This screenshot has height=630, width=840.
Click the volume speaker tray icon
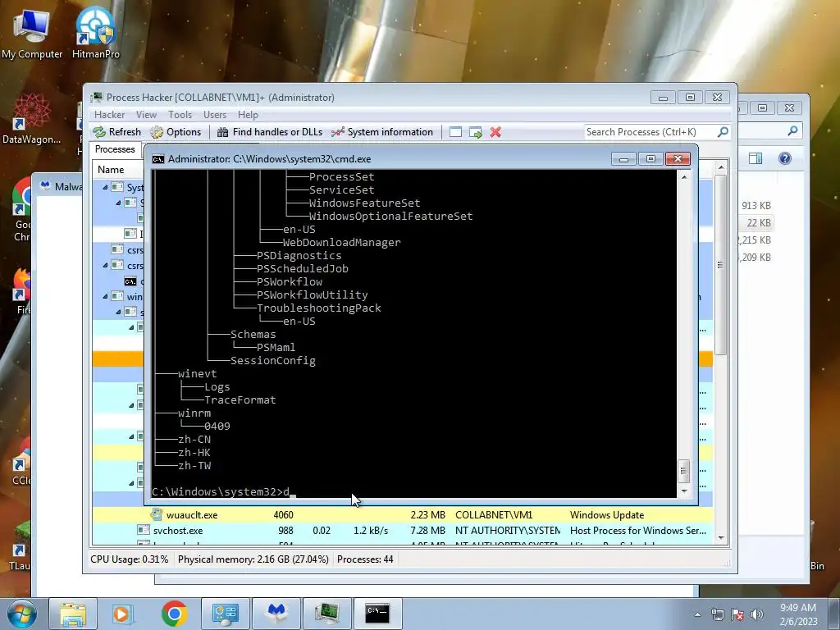click(757, 614)
